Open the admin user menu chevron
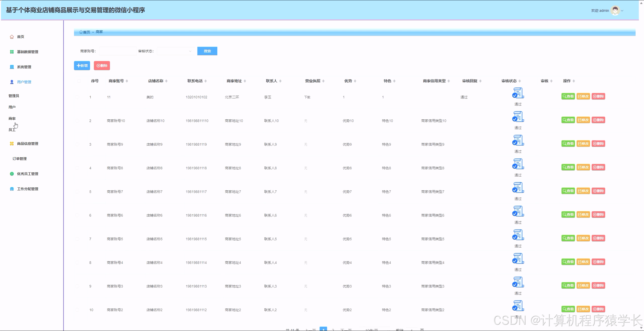This screenshot has width=644, height=331. tap(622, 11)
